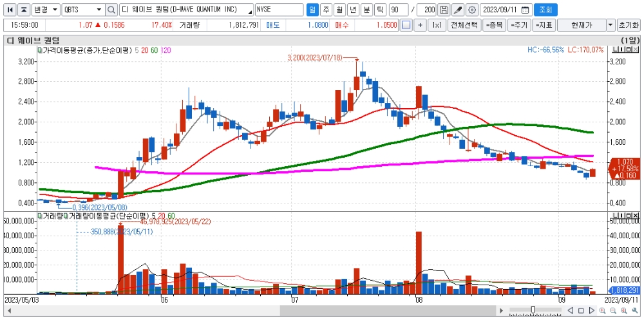This screenshot has height=320, width=644.
Task: Select daily (일) period
Action: 312,10
